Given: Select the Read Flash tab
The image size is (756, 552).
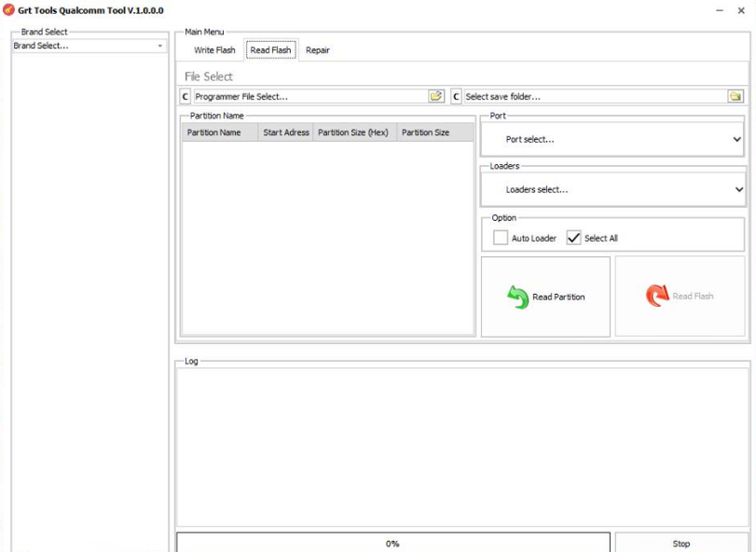Looking at the screenshot, I should pos(271,50).
